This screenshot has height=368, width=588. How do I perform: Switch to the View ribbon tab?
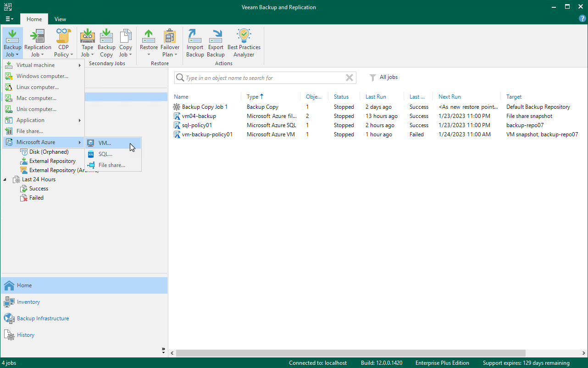click(x=60, y=19)
